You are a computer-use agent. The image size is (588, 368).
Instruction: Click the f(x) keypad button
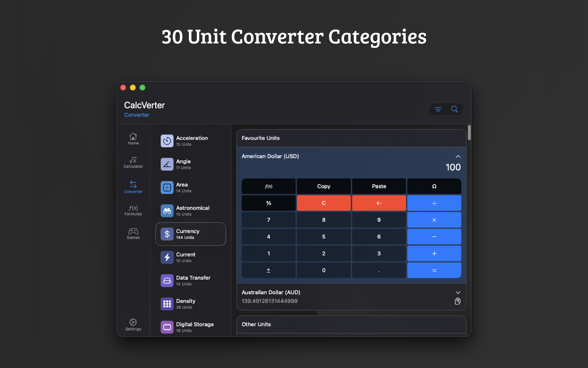pyautogui.click(x=269, y=186)
